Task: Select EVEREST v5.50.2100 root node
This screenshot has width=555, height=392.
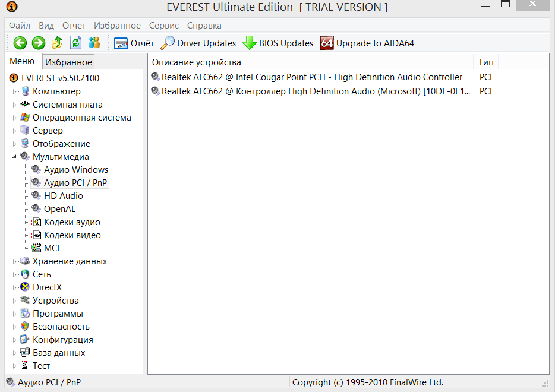Action: 60,78
